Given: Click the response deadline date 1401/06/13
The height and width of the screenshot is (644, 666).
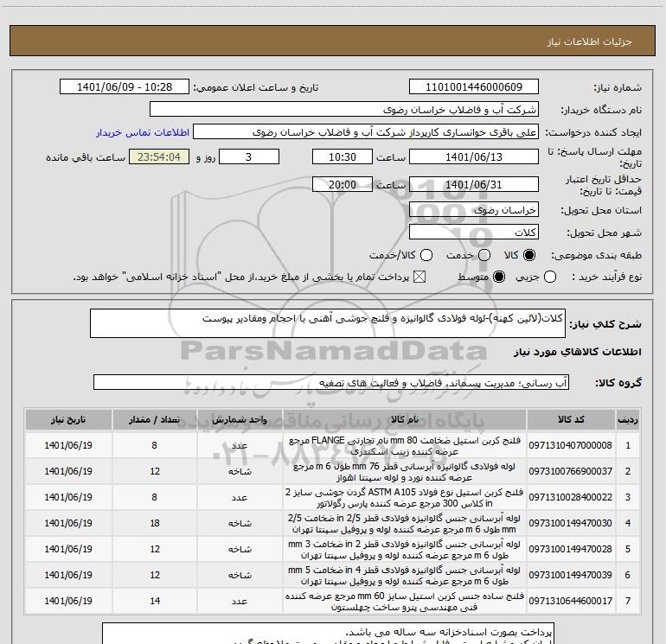Looking at the screenshot, I should [x=474, y=156].
